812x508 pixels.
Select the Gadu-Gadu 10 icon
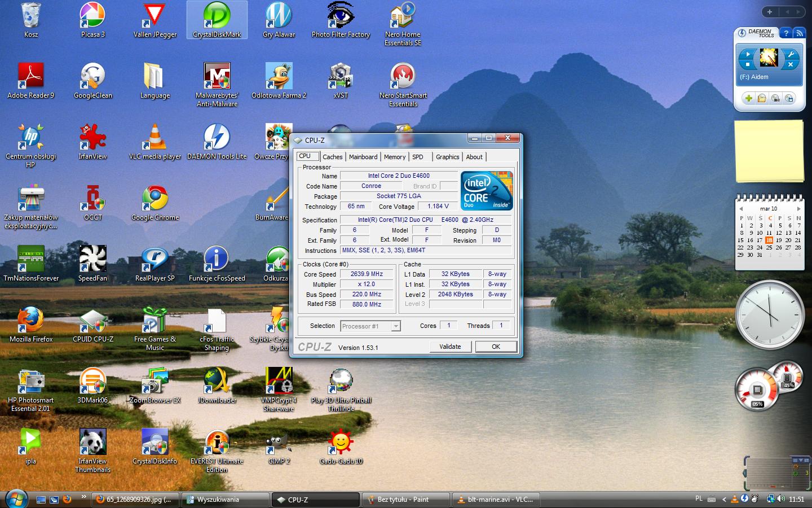[x=341, y=447]
